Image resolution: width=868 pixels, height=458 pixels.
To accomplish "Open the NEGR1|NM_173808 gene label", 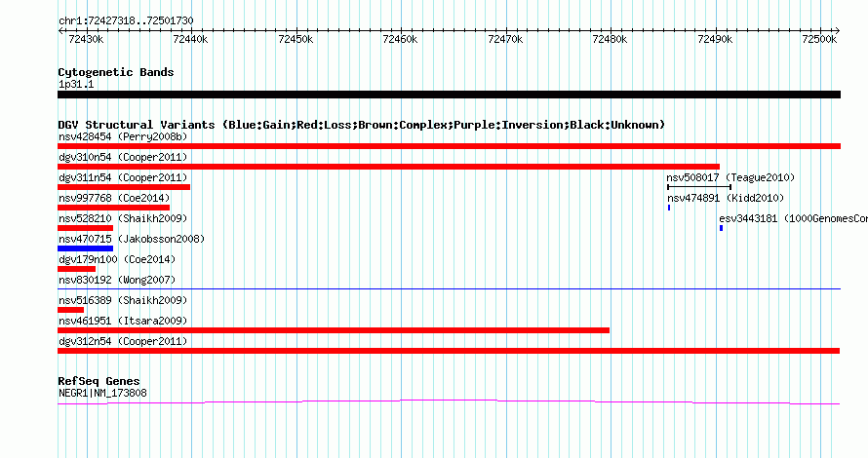I will coord(103,394).
